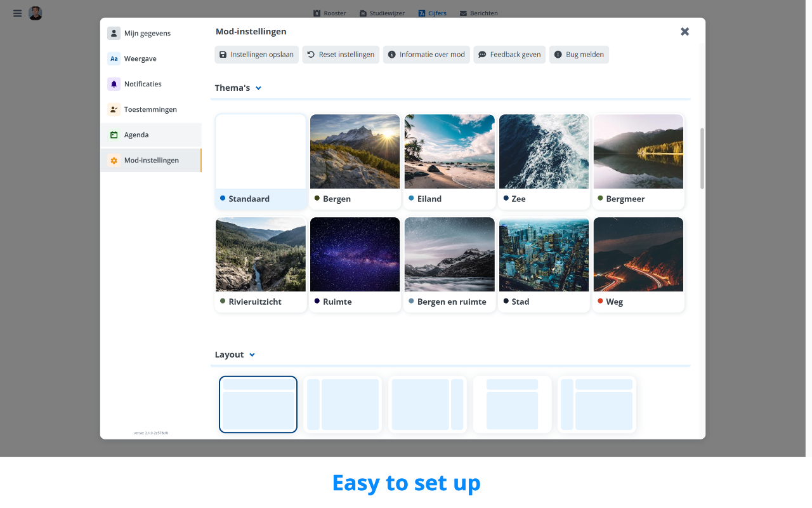This screenshot has width=812, height=508.
Task: Select layout with right sidebar
Action: click(x=428, y=404)
